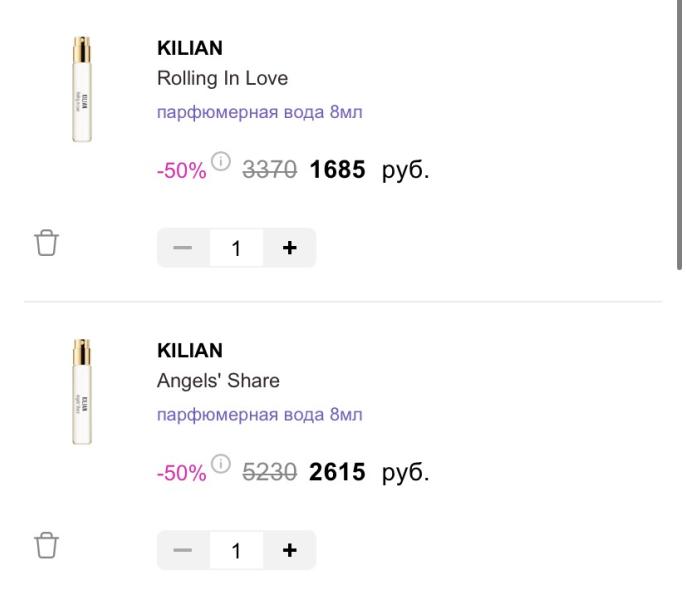The width and height of the screenshot is (686, 600).
Task: Open the Angels' Share product name
Action: pyautogui.click(x=218, y=381)
